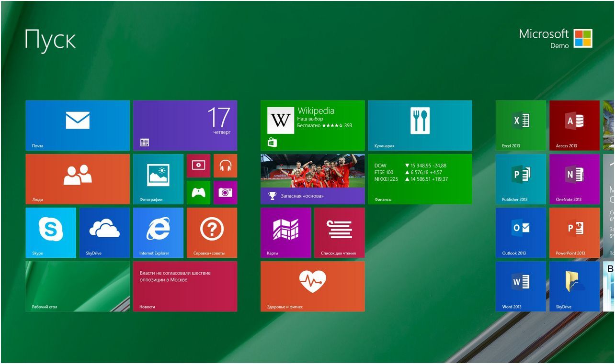
Task: Open the music headphones tile
Action: click(225, 165)
